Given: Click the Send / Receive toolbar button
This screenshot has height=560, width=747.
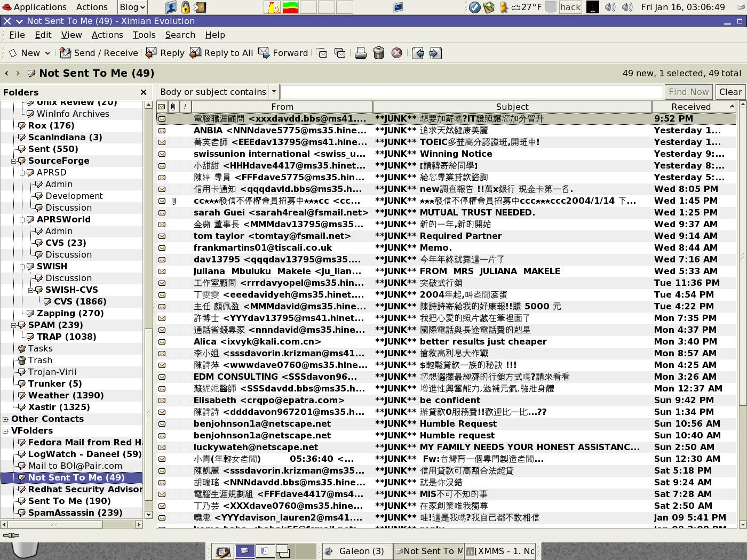Looking at the screenshot, I should 99,53.
